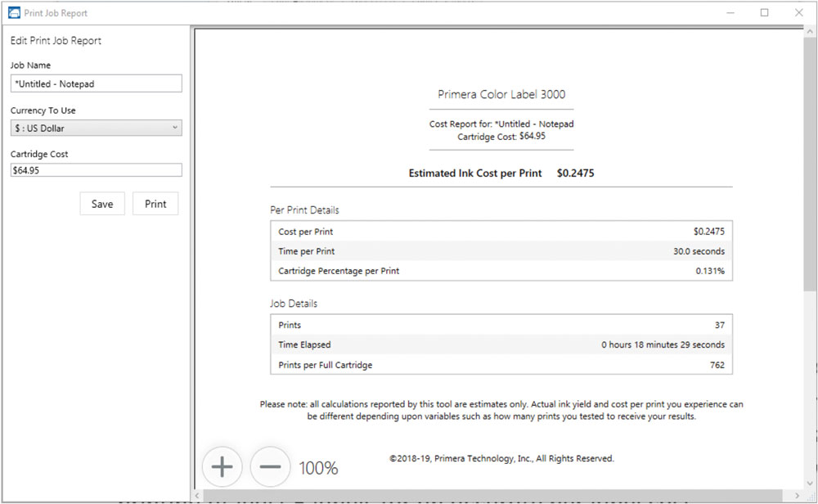Select the Time Elapsed row label
The height and width of the screenshot is (504, 818).
tap(304, 345)
